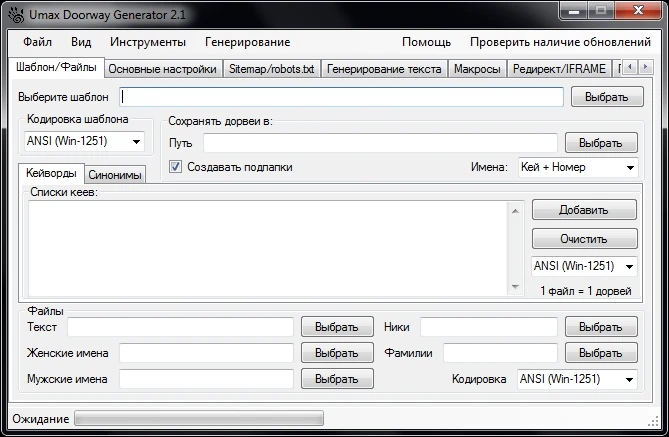Click the Ожидание status text
Screen dimensions: 669x437
click(x=41, y=419)
